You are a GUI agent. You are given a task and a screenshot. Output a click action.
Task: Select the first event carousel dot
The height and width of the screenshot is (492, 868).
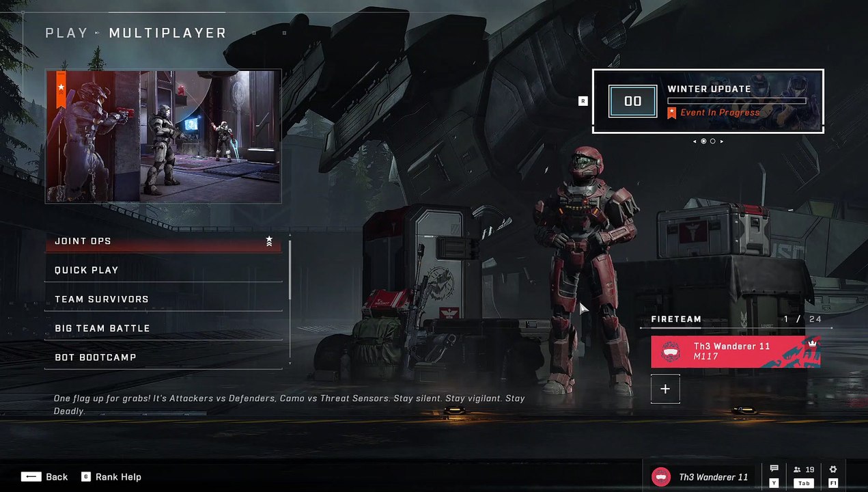704,141
